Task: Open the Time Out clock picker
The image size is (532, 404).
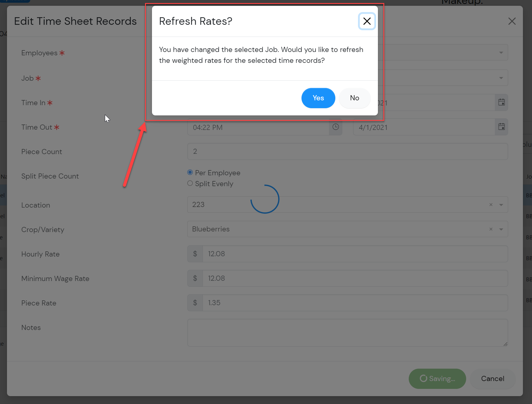Action: (x=336, y=127)
